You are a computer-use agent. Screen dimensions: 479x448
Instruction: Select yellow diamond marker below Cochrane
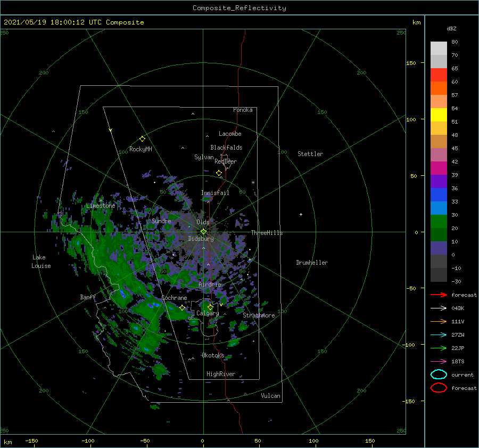pos(182,307)
